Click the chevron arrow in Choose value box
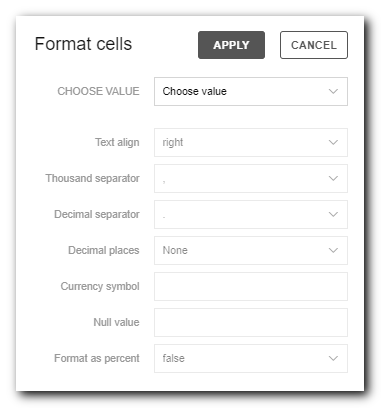381x408 pixels. 333,91
